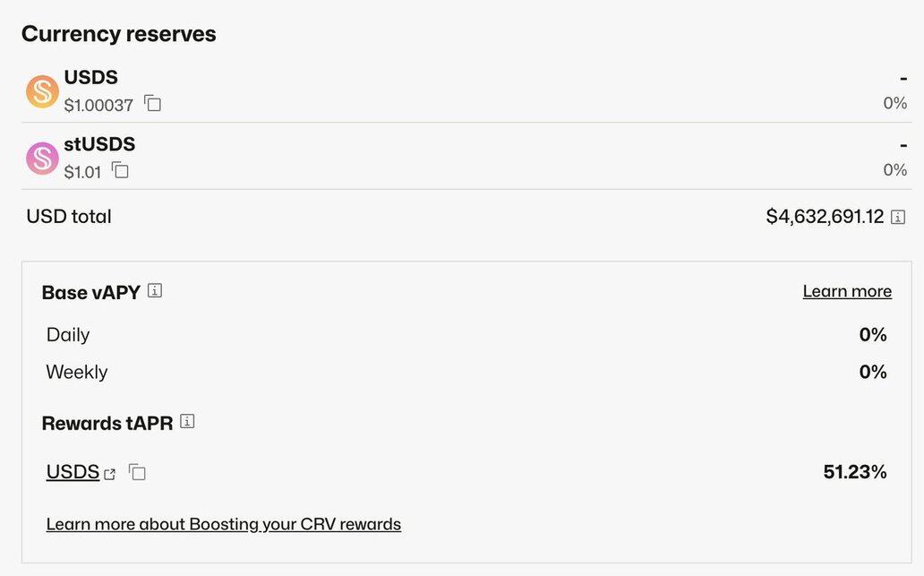Screen dimensions: 924x576
Task: Copy the USDS address beside $1.00037
Action: click(153, 104)
